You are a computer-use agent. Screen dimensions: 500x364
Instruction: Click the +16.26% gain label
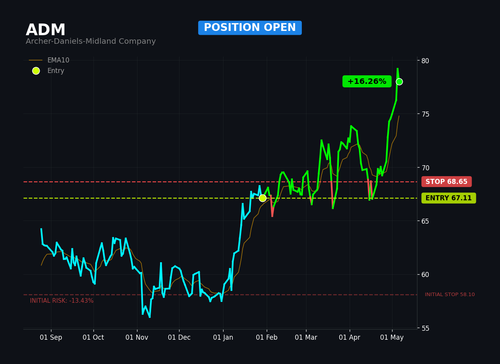click(367, 81)
